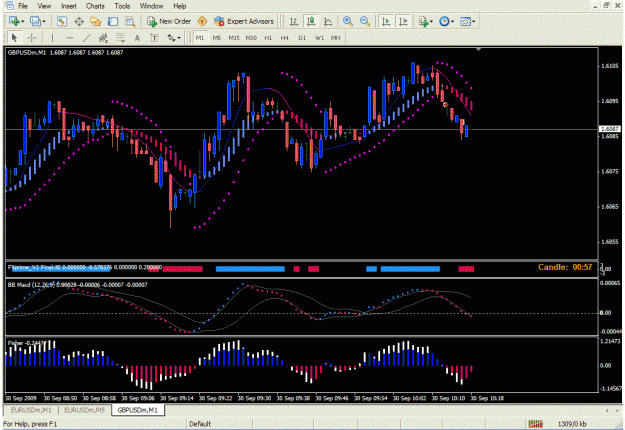Select the GBPUSDm,M1 chart tab
This screenshot has height=430, width=625.
point(138,410)
